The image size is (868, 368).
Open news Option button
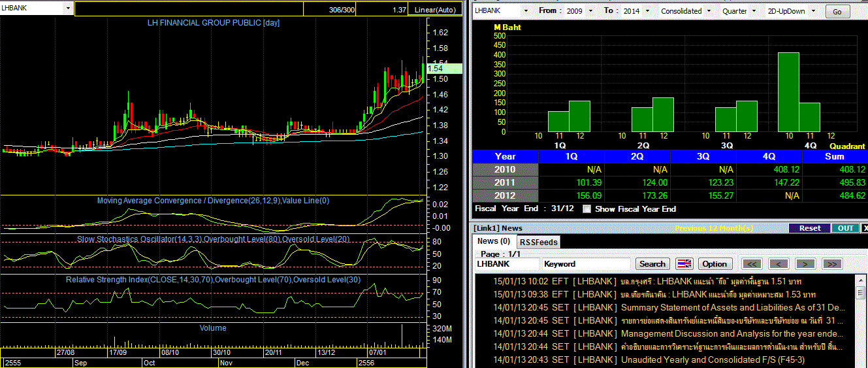click(x=715, y=264)
